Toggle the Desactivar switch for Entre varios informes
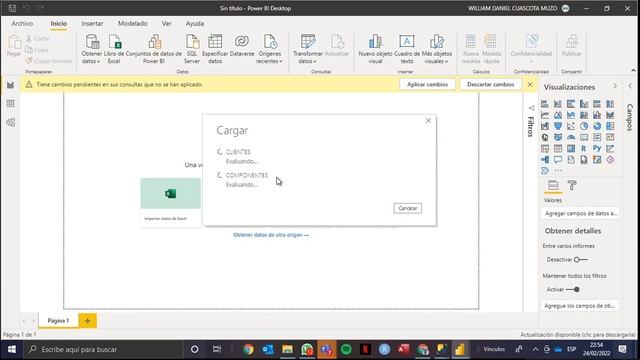The width and height of the screenshot is (640, 360). point(580,260)
